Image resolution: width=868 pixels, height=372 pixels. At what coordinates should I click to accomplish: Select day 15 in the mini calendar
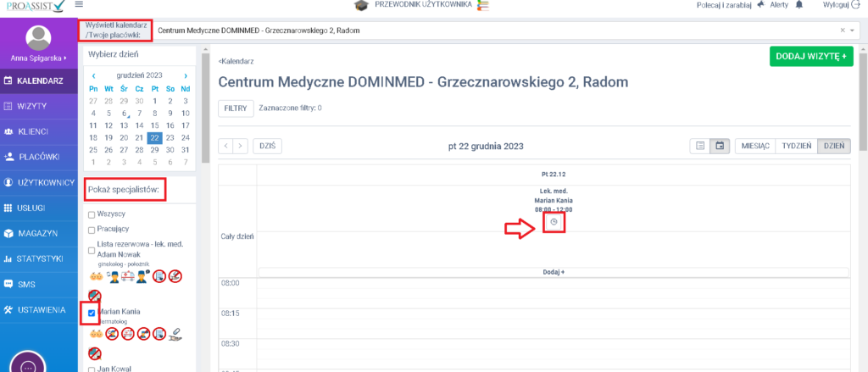point(154,125)
